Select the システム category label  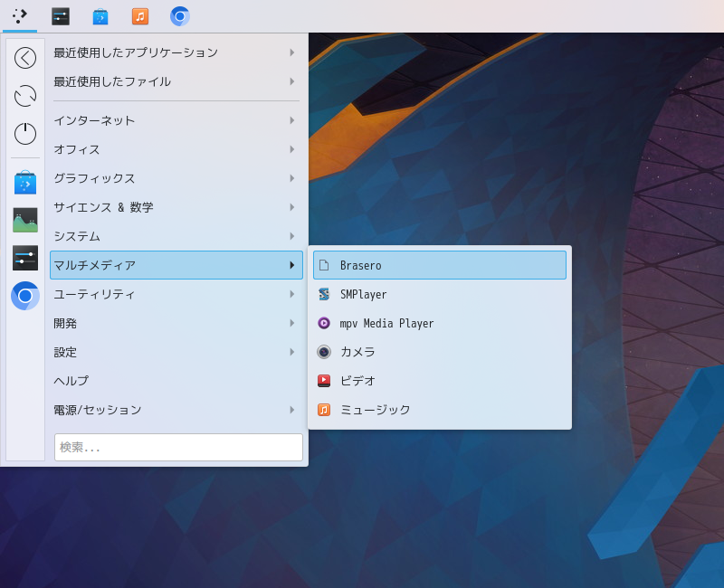(77, 236)
